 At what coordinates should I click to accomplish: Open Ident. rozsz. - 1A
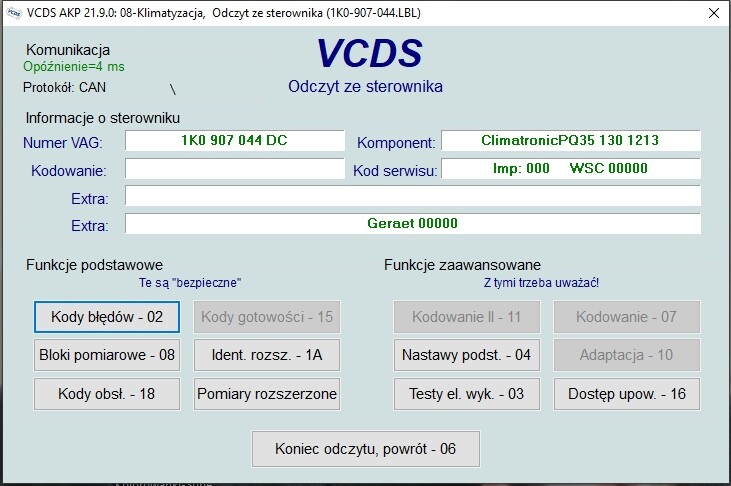click(267, 355)
